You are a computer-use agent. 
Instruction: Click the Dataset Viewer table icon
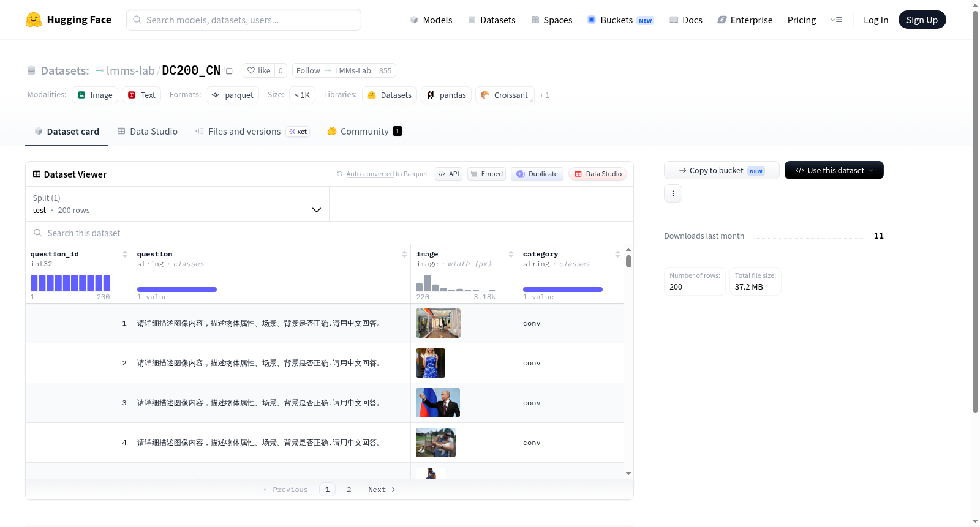click(x=37, y=174)
